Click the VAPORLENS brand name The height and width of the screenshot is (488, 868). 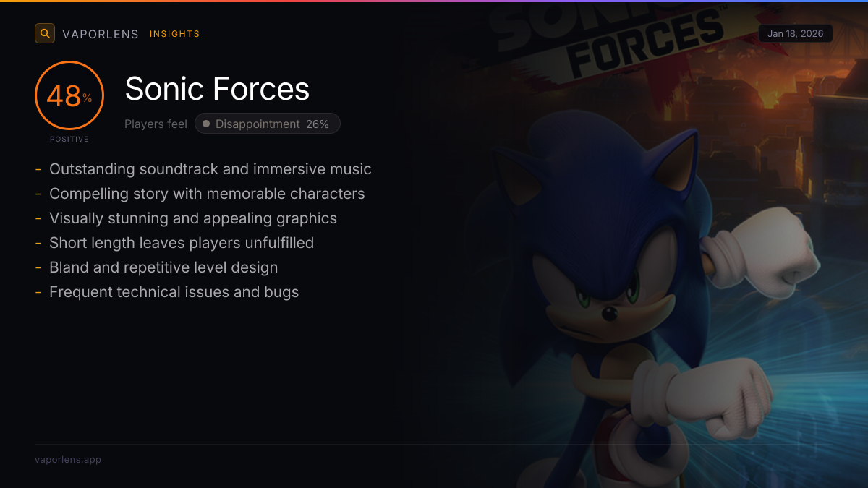(x=101, y=34)
